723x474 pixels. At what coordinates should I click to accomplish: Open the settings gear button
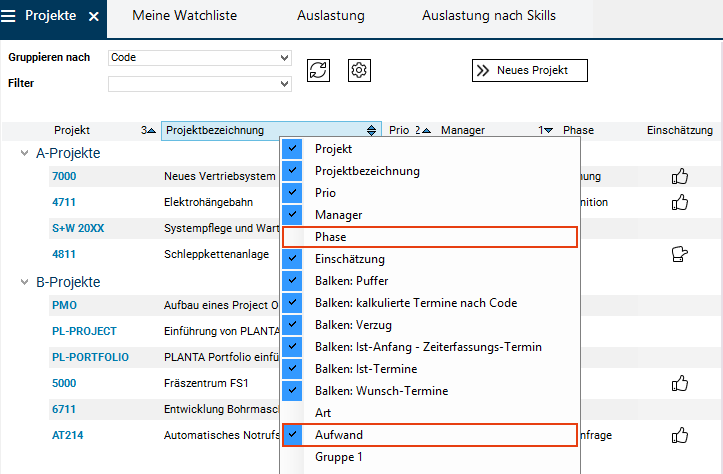tap(359, 71)
